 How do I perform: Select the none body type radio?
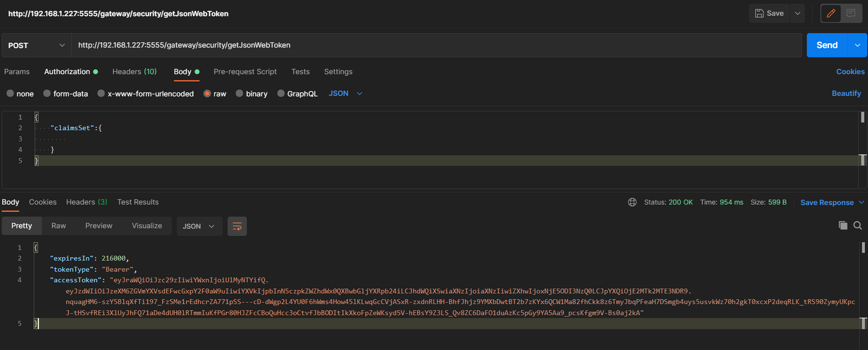pos(10,94)
